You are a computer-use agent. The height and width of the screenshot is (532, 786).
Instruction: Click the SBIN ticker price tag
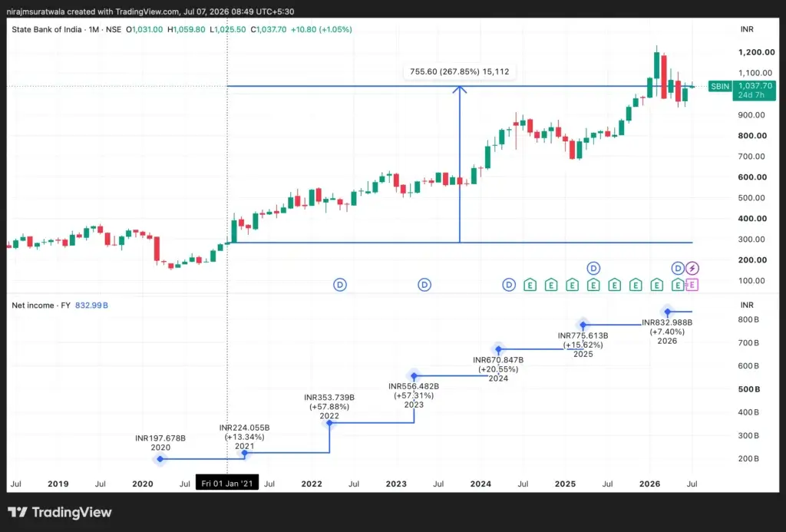click(x=720, y=86)
